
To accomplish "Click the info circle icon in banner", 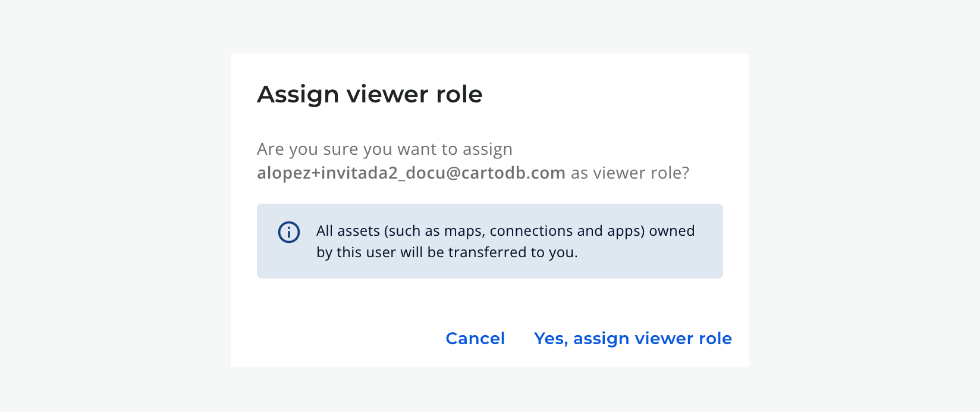I will [x=289, y=232].
